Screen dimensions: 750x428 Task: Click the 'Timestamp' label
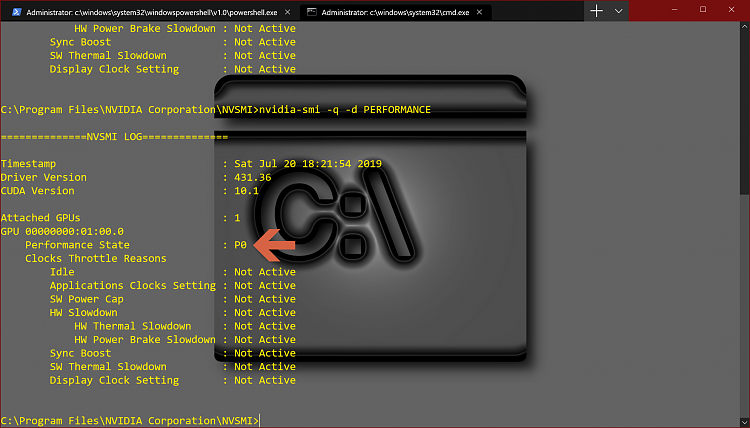pyautogui.click(x=28, y=164)
